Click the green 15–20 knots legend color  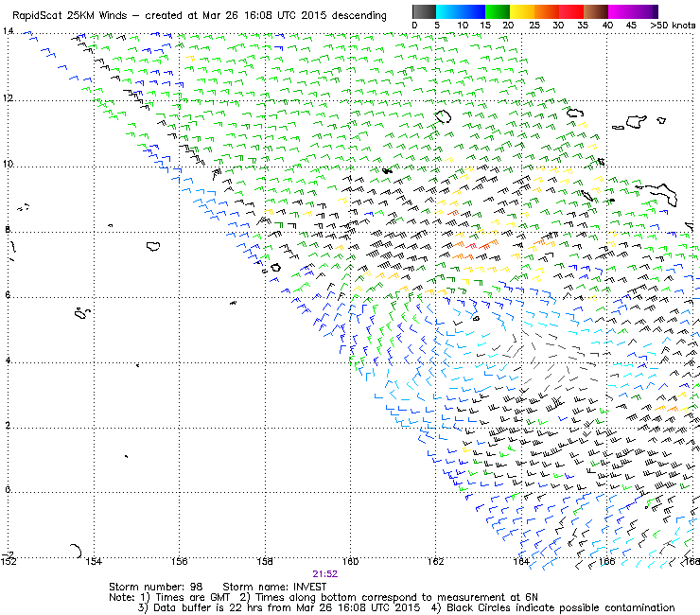pos(498,11)
